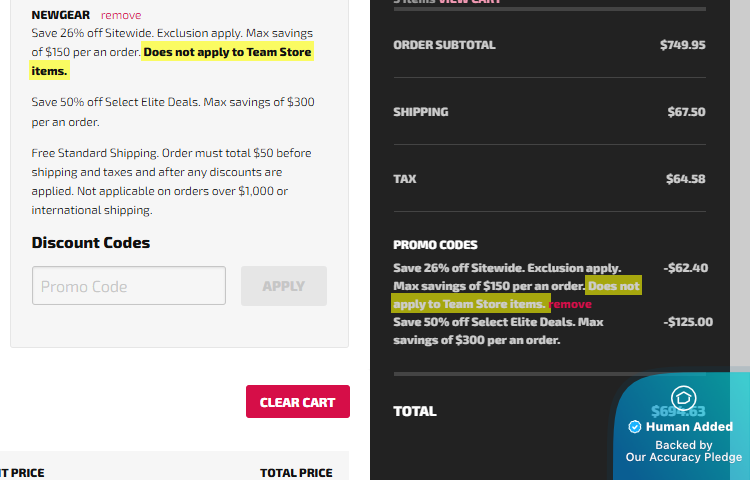Click the Human Added label
The height and width of the screenshot is (480, 750).
pos(689,427)
